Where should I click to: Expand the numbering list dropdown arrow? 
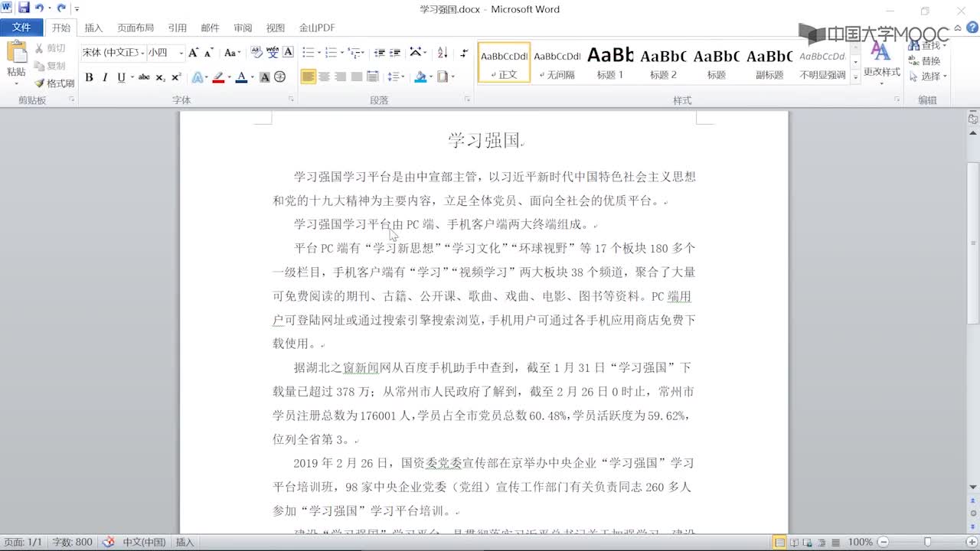click(341, 53)
